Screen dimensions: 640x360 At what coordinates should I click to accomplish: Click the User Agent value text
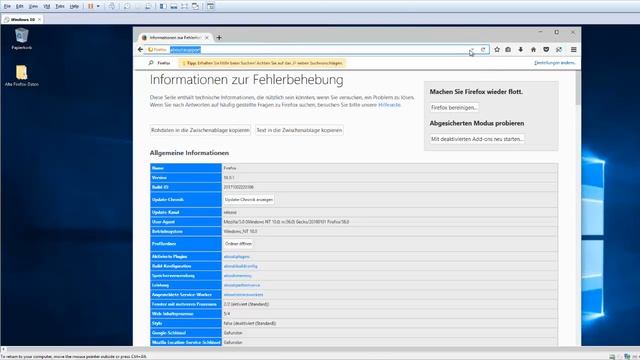[286, 222]
